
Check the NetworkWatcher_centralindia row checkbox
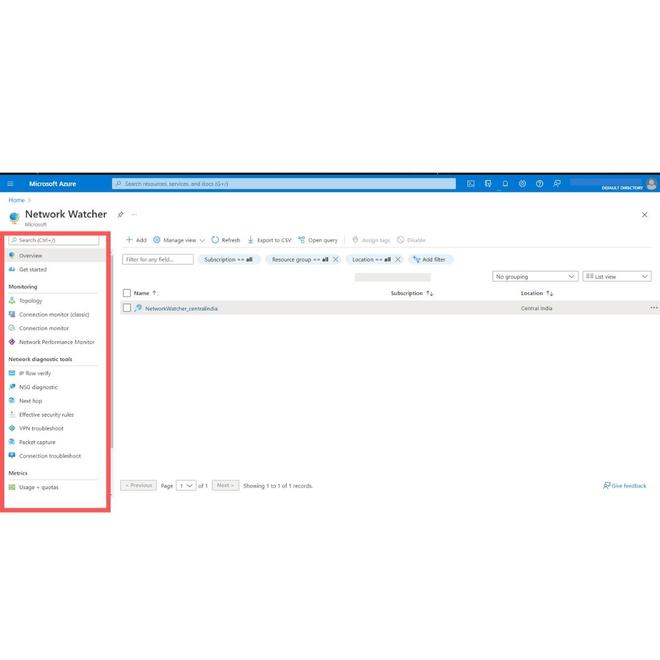pos(127,308)
